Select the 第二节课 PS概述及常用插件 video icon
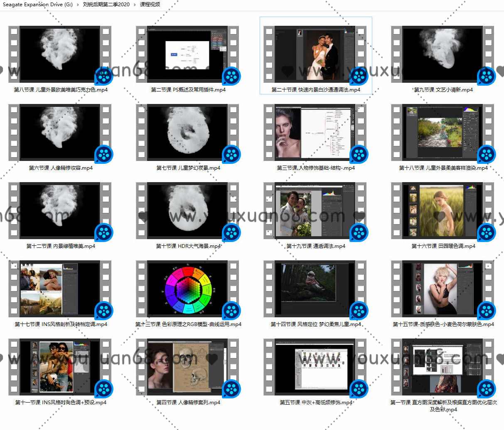Screen dimensions: 504x430 coord(187,54)
